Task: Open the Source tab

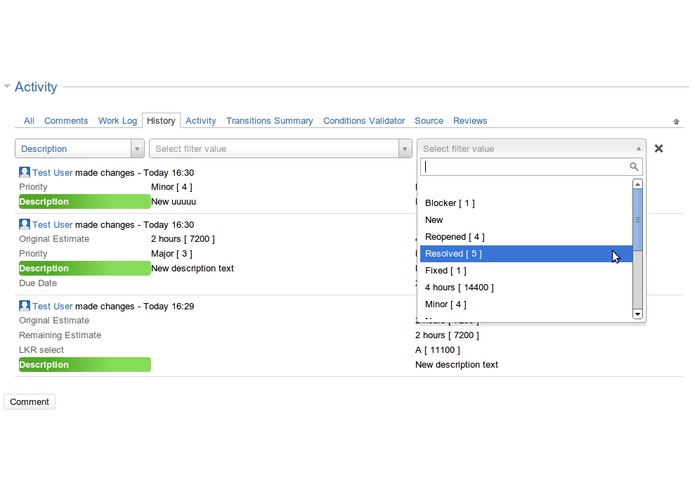Action: tap(429, 121)
